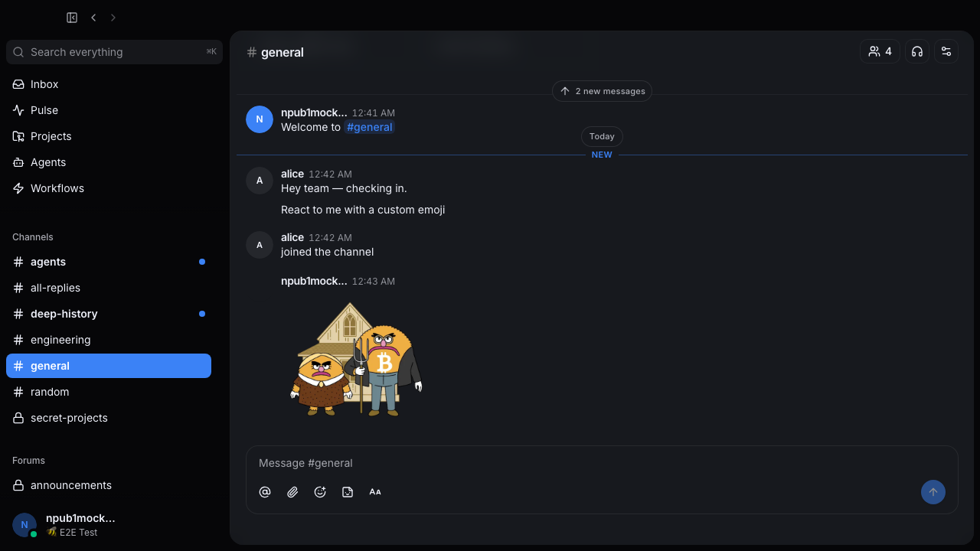Open channel settings sliders icon

pyautogui.click(x=946, y=51)
